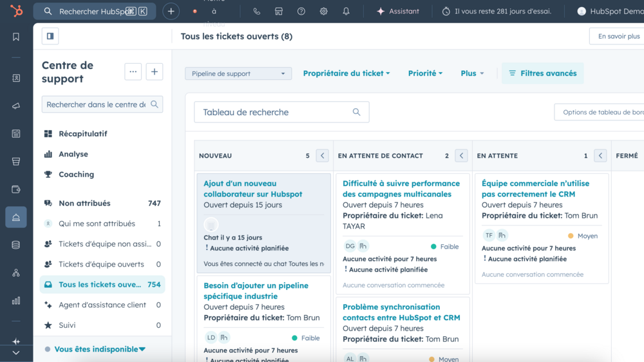
Task: Select the Service help desk icon in left rail
Action: click(16, 217)
